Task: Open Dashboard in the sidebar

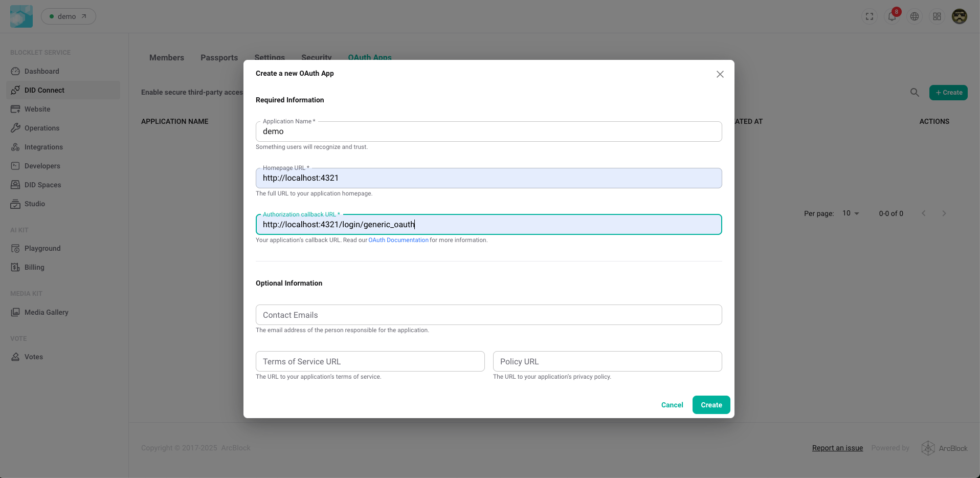Action: pyautogui.click(x=42, y=71)
